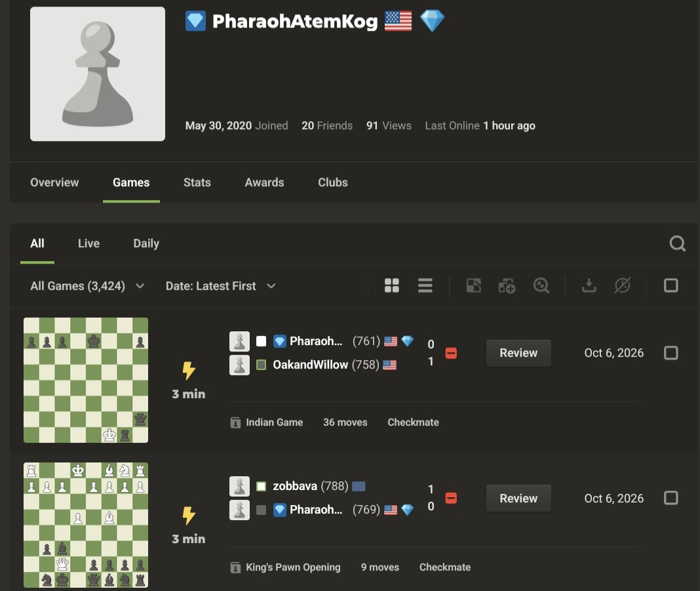Image resolution: width=700 pixels, height=591 pixels.
Task: Click Checkmate result of the Indian Game
Action: coord(413,422)
